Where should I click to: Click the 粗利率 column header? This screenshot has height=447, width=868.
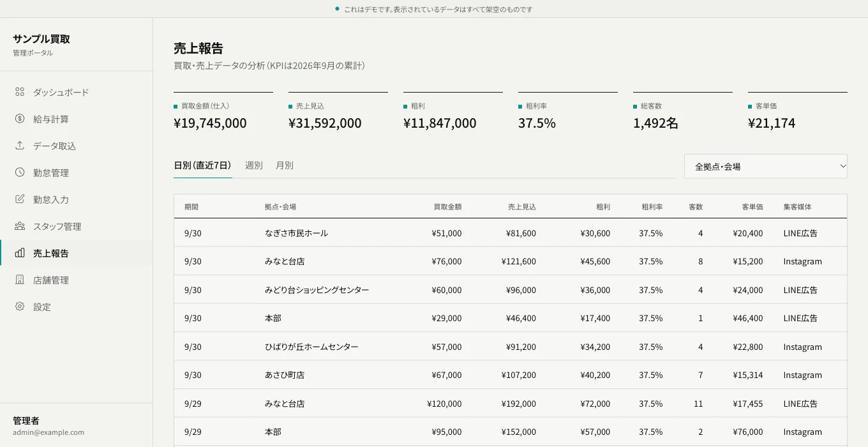(652, 207)
